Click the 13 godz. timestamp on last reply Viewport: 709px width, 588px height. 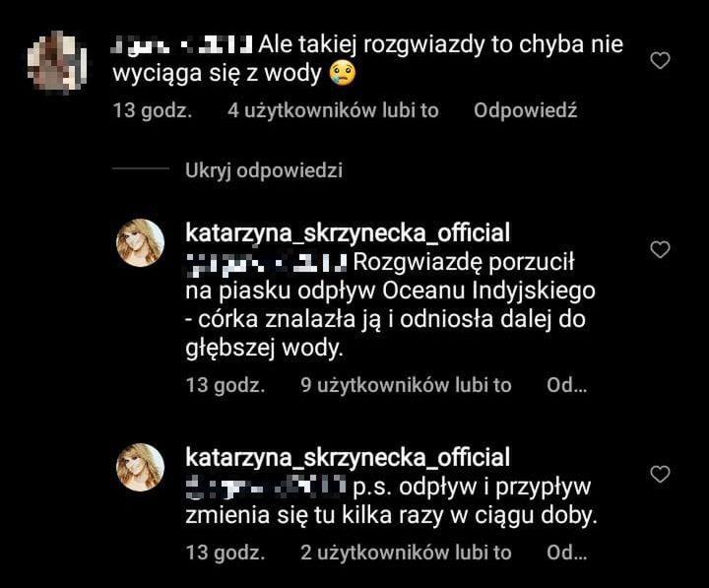[x=226, y=553]
